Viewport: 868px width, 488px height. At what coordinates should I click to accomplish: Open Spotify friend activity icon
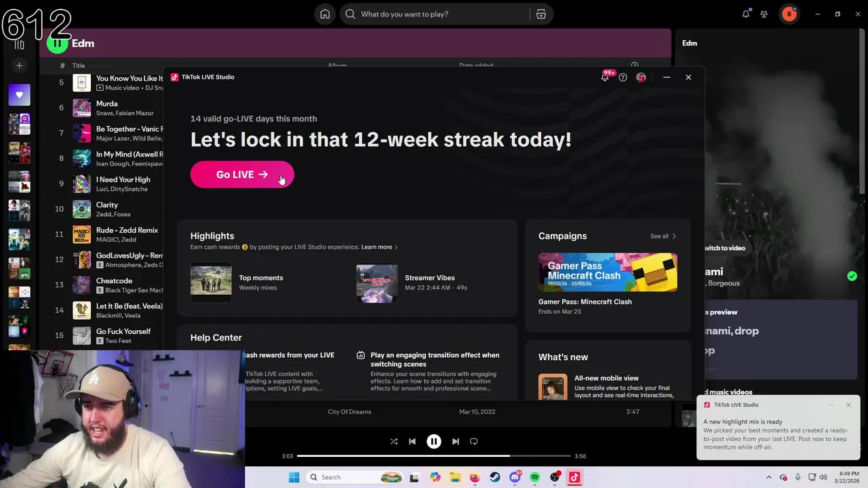(x=764, y=14)
